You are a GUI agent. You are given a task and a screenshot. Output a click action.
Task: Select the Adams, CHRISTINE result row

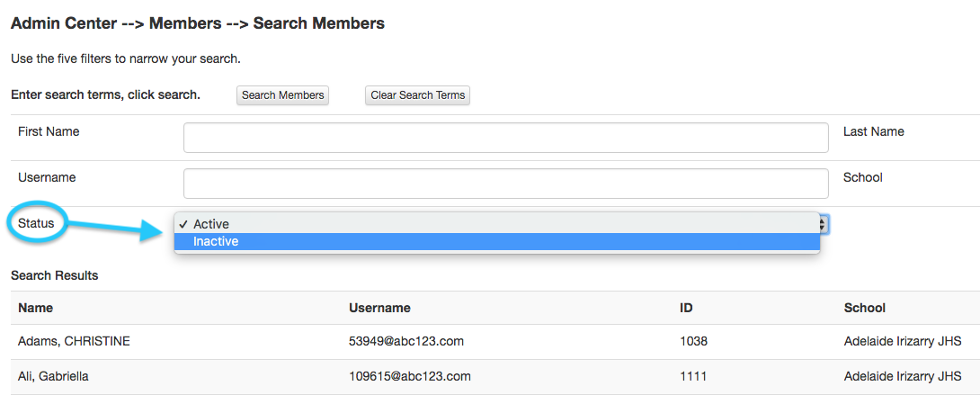coord(495,342)
